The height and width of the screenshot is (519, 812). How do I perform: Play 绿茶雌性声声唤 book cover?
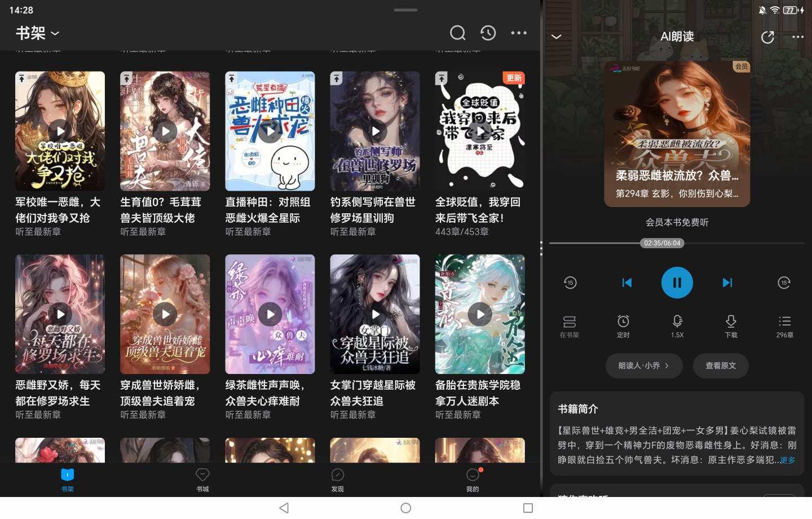pyautogui.click(x=270, y=314)
